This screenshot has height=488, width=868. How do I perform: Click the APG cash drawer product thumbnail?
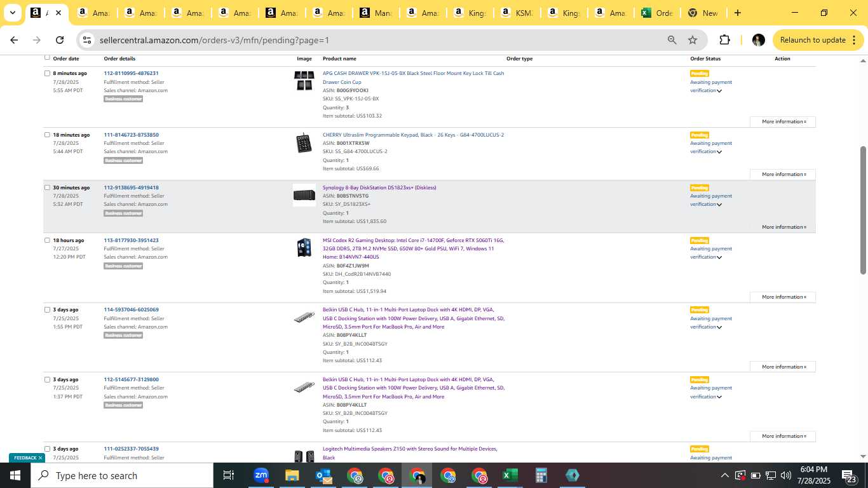[x=304, y=81]
